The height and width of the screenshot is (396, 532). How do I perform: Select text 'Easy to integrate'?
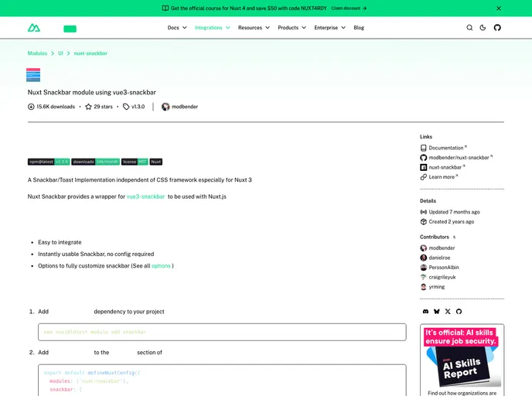(60, 242)
